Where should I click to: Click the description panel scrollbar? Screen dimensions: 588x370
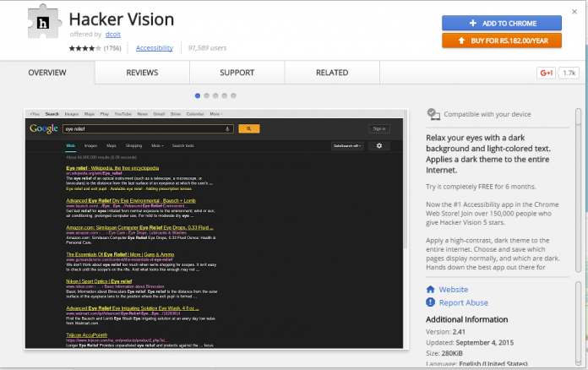pyautogui.click(x=578, y=190)
